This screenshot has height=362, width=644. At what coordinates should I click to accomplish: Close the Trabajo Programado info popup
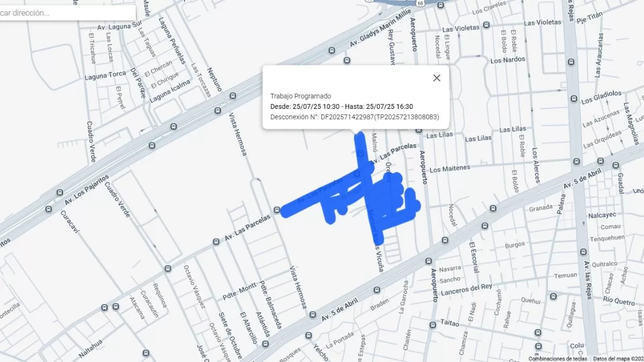pos(437,78)
